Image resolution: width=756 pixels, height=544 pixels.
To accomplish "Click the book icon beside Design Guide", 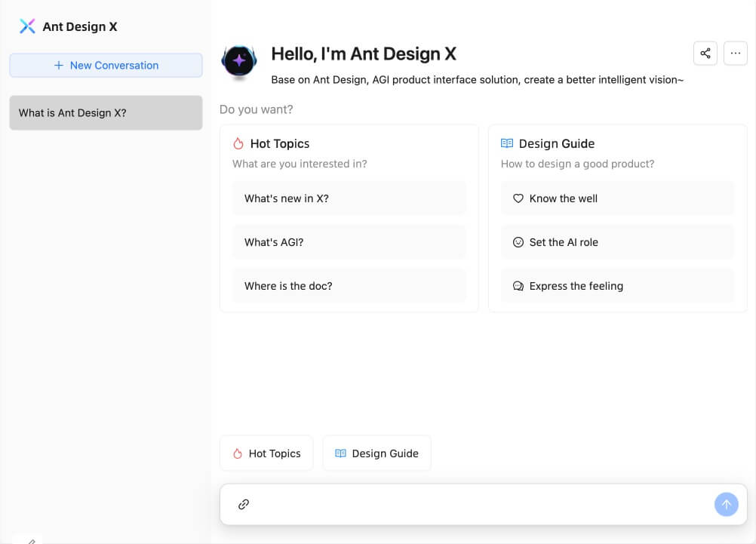I will tap(506, 143).
